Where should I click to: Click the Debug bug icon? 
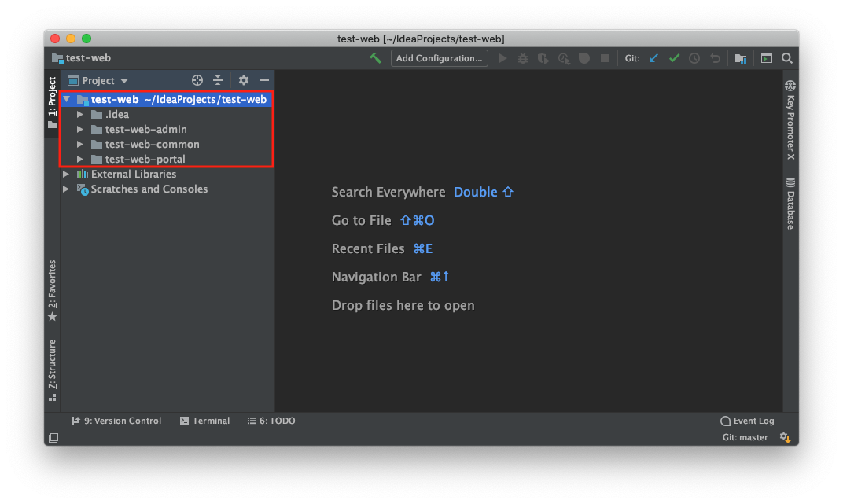point(523,58)
